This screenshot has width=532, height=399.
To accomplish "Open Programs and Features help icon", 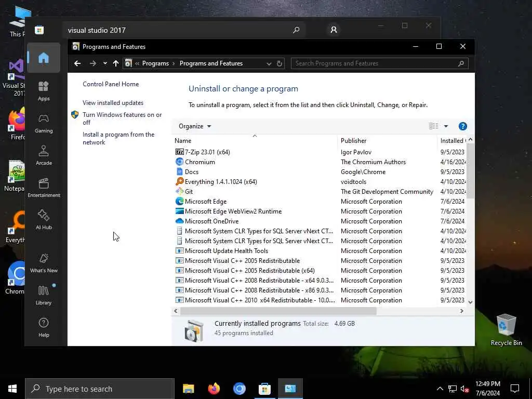I will (x=462, y=126).
